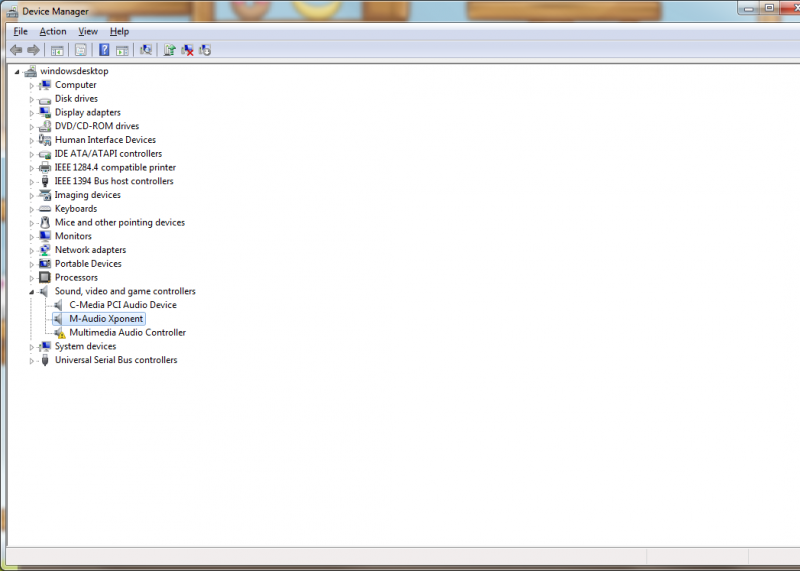The height and width of the screenshot is (571, 800).
Task: Expand the System devices node arrow
Action: (32, 347)
